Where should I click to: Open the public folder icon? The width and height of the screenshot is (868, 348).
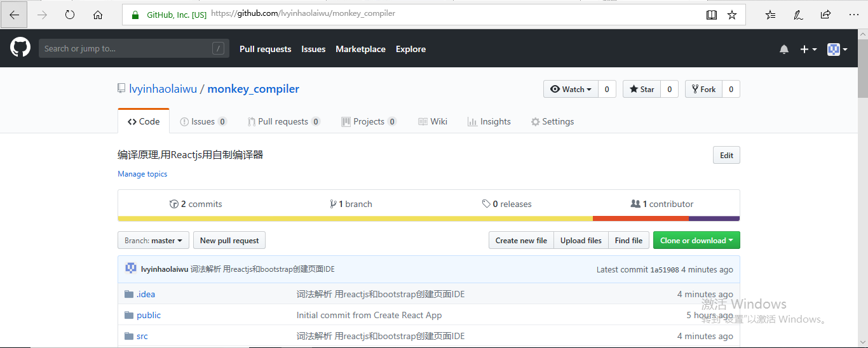click(x=129, y=315)
